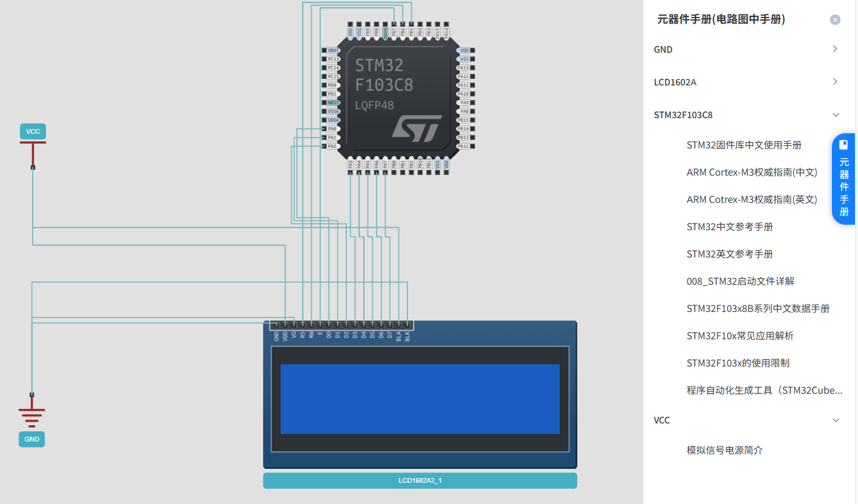Click the PB0 pin on the STM32
This screenshot has width=858, height=504.
click(x=394, y=165)
